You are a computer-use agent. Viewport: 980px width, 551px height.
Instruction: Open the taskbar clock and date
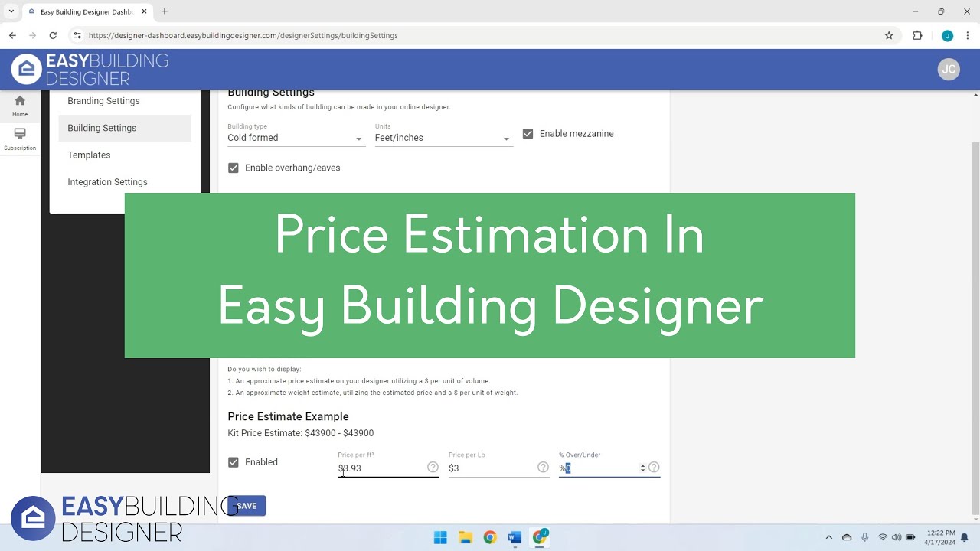tap(940, 537)
